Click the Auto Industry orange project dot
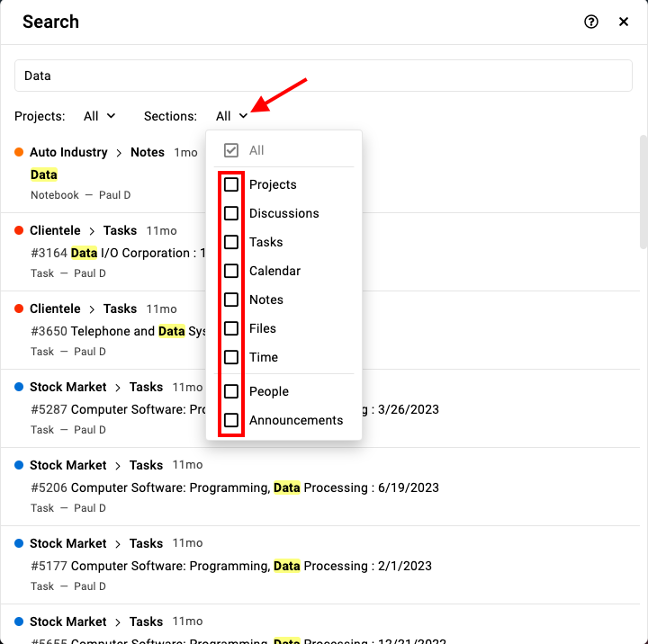Screen dimensions: 648x644 point(19,152)
